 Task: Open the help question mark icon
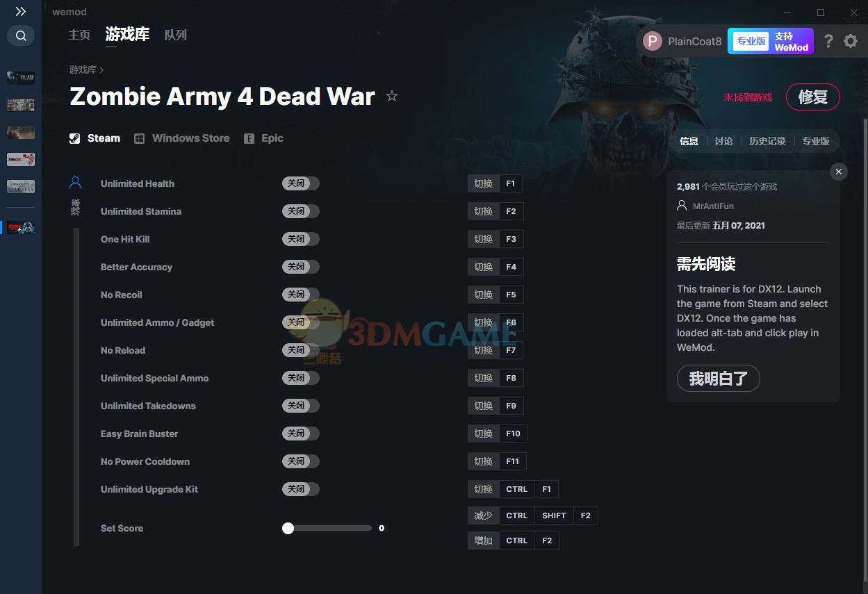(828, 41)
